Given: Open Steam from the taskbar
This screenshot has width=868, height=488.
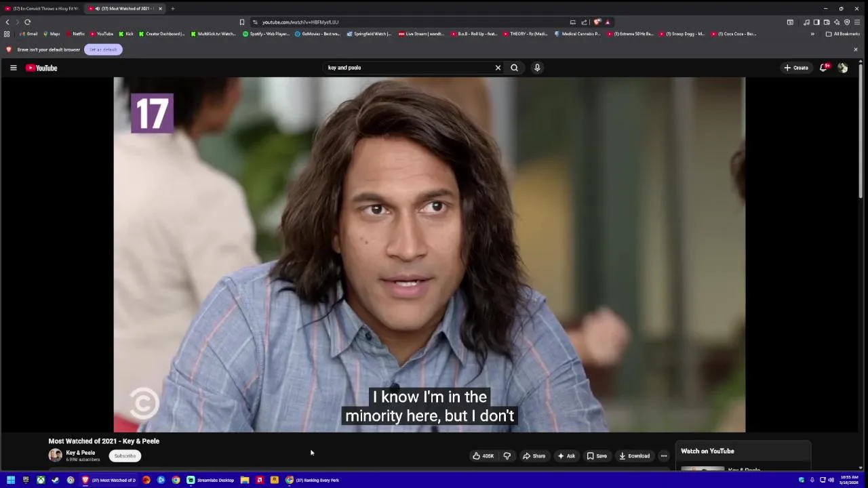Looking at the screenshot, I should pyautogui.click(x=56, y=480).
